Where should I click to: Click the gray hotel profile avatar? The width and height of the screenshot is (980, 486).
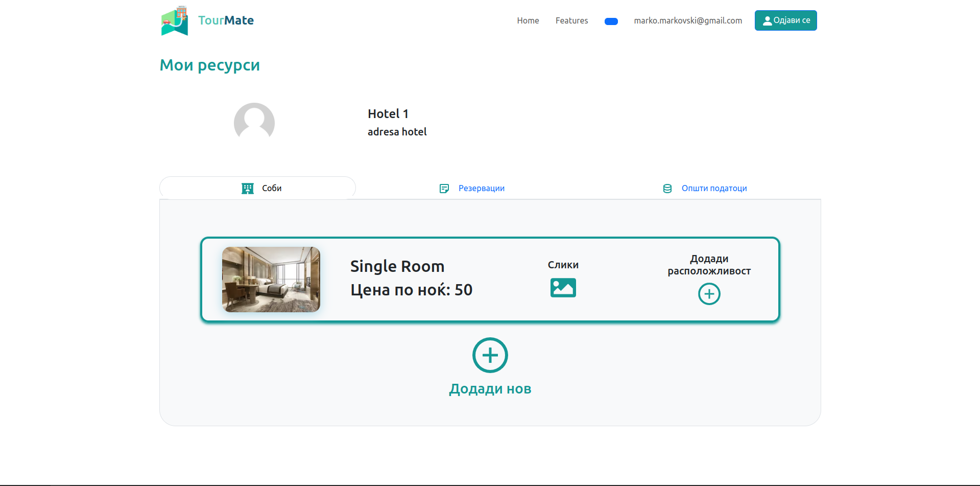(x=254, y=123)
